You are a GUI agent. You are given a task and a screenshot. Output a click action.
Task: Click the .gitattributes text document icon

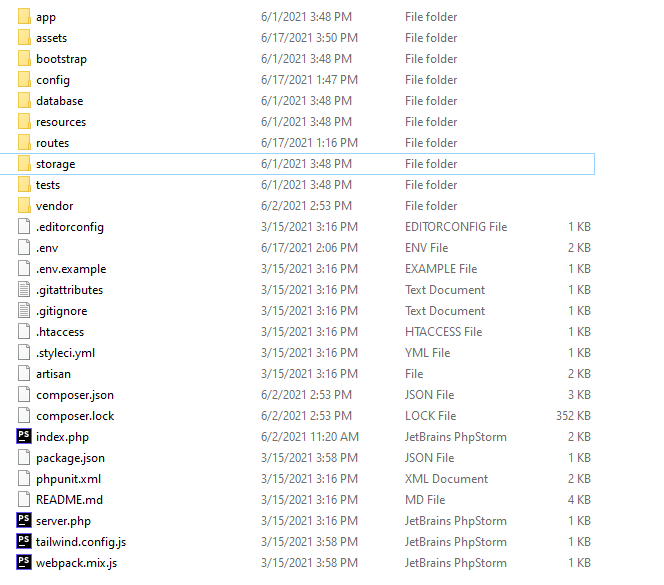coord(24,290)
